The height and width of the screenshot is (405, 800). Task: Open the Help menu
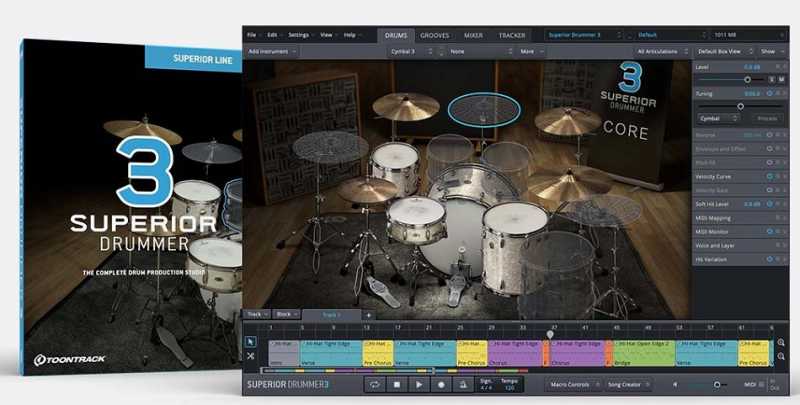(x=351, y=35)
